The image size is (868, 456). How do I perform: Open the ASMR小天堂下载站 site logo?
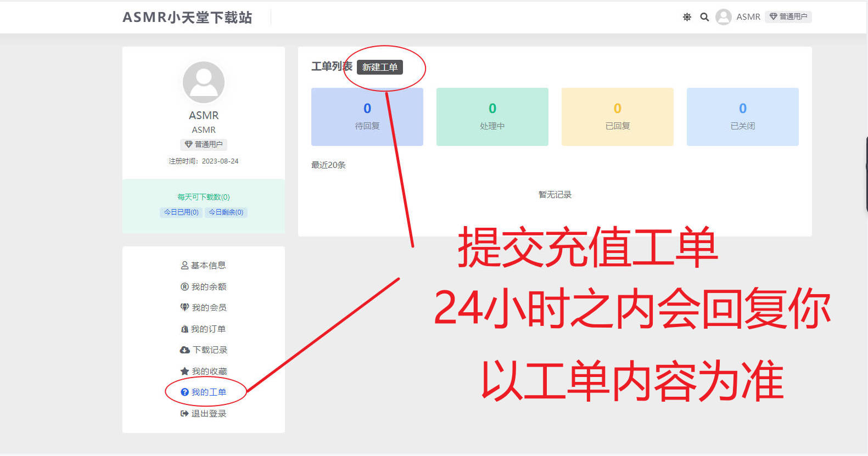click(187, 18)
